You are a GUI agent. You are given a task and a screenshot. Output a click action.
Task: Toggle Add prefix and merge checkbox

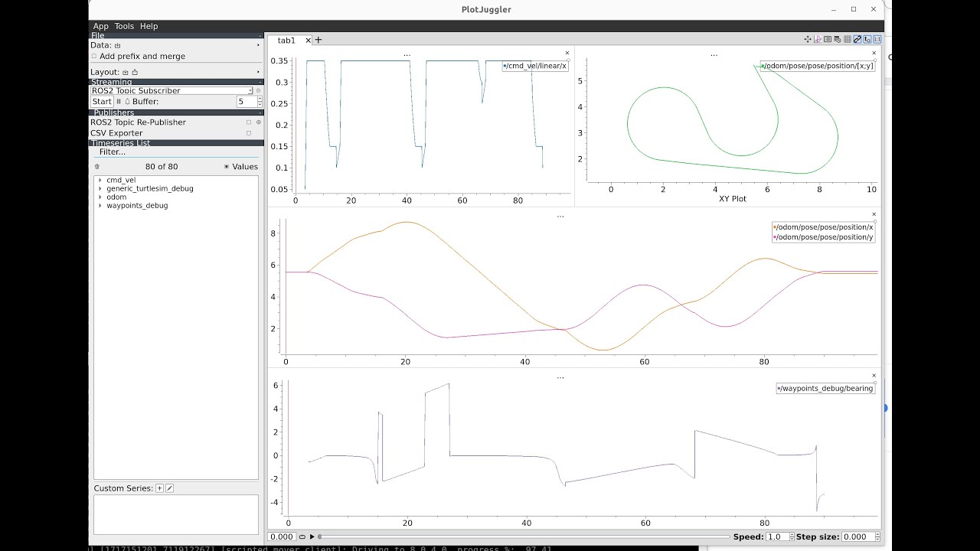coord(94,56)
